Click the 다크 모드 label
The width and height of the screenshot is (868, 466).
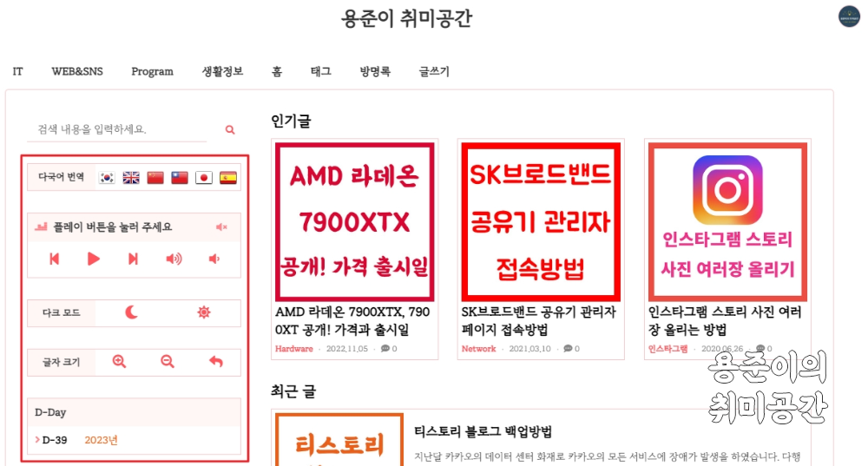[x=61, y=312]
